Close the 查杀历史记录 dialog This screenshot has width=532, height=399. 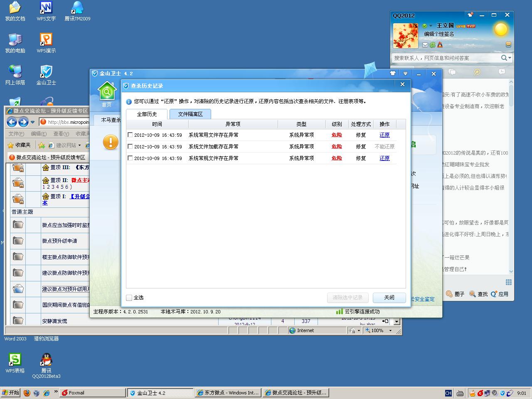[402, 84]
